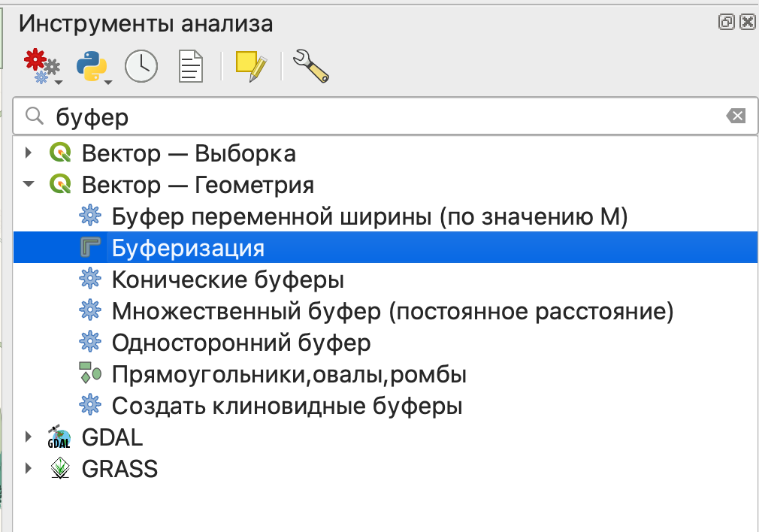Click the search magnifier icon
The height and width of the screenshot is (532, 759).
coord(35,116)
